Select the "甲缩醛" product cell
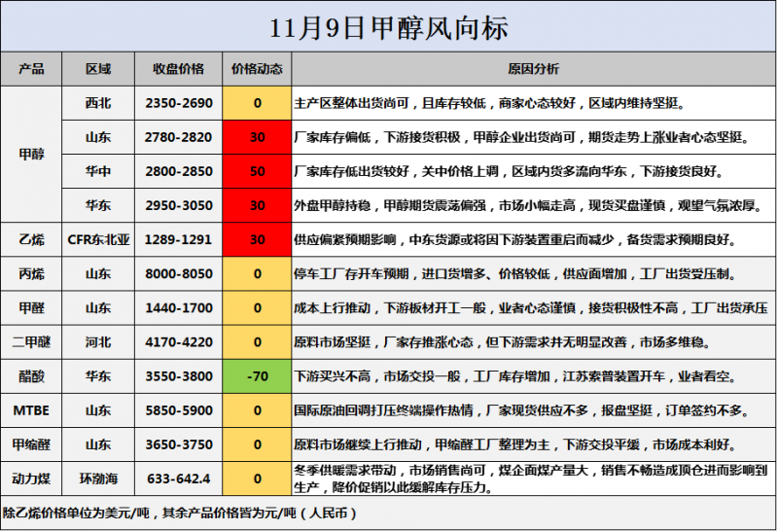This screenshot has height=532, width=778. tap(31, 444)
